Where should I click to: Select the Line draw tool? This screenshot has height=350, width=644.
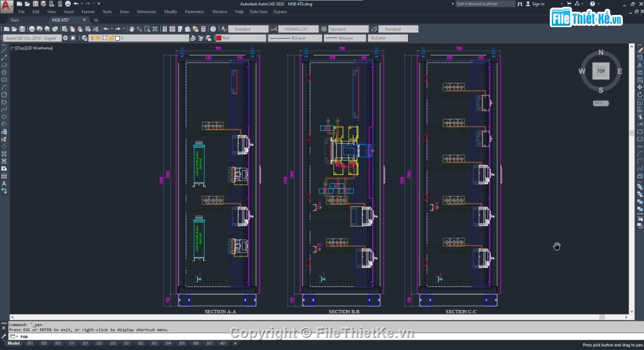4,50
